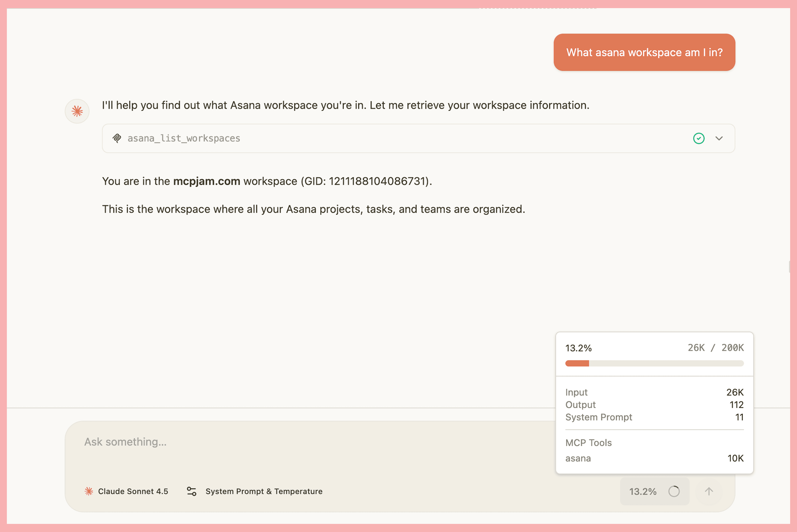Open System Prompt & Temperature settings
The height and width of the screenshot is (532, 797).
click(x=264, y=491)
